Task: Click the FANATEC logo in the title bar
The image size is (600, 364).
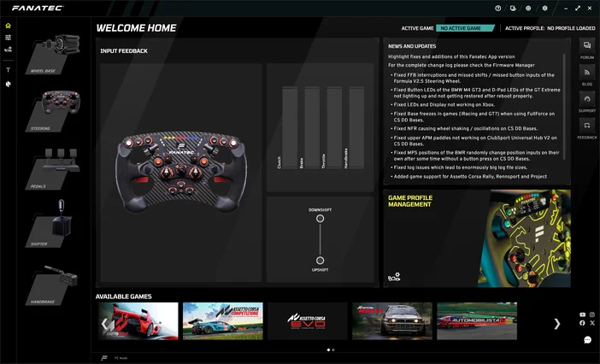Action: pos(38,8)
